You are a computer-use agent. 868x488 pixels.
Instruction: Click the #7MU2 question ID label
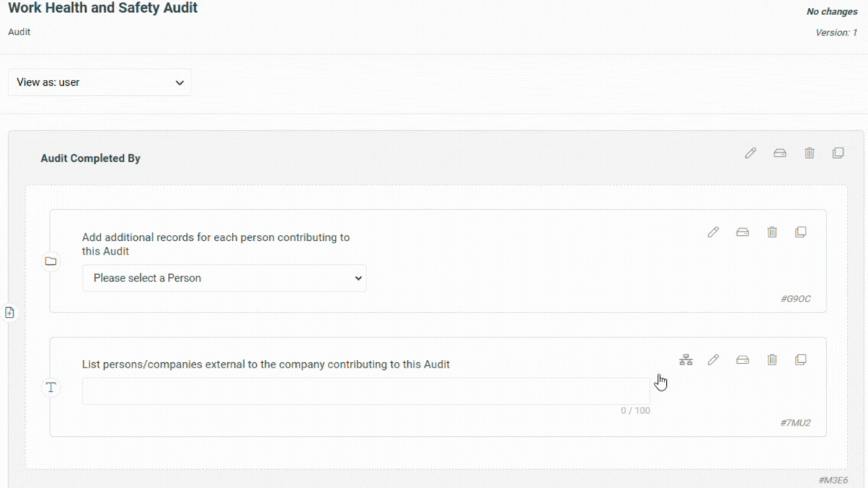(x=795, y=423)
